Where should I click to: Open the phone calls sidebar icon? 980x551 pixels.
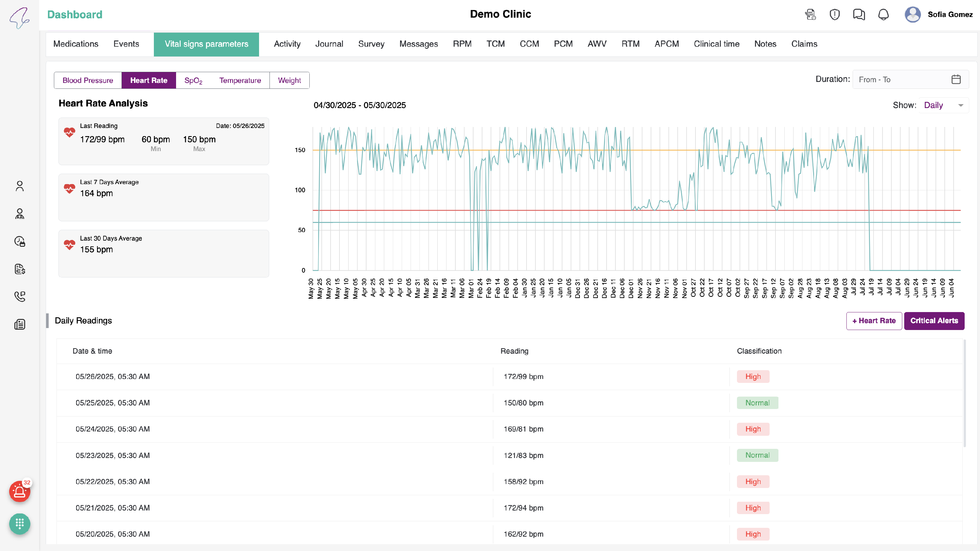(20, 296)
